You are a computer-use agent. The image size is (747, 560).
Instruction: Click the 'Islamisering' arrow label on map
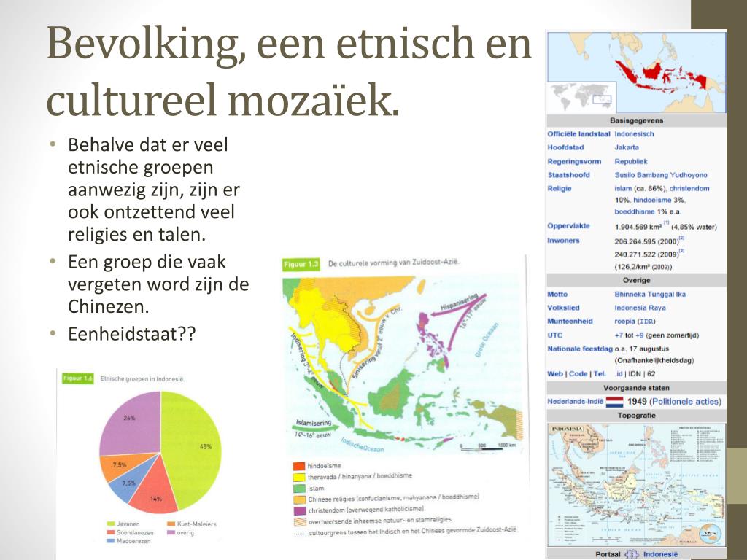[313, 424]
